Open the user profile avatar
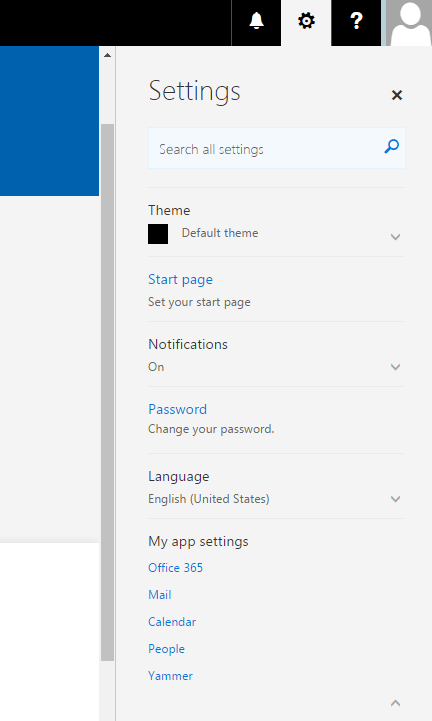This screenshot has height=721, width=432. tap(409, 23)
